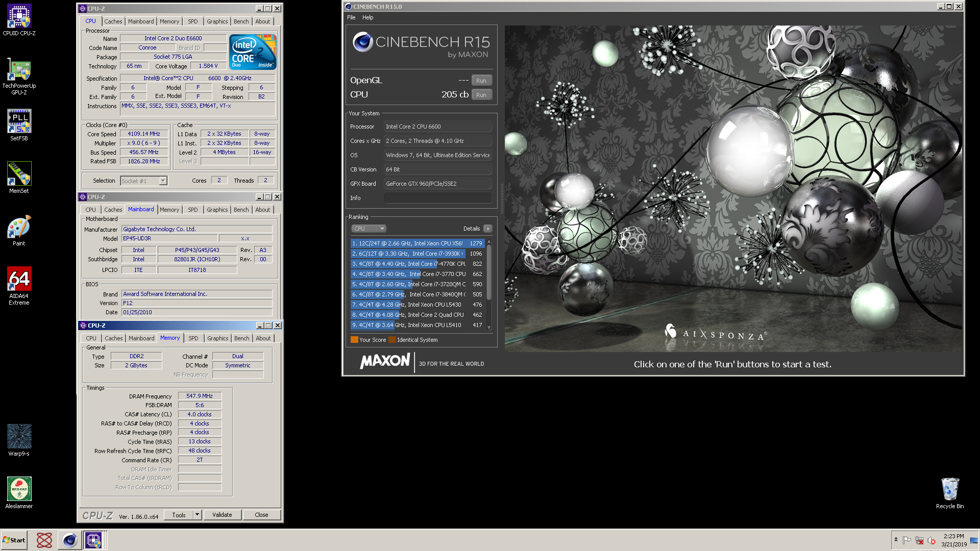Viewport: 980px width, 551px height.
Task: Click the brown Identical System swatch
Action: [392, 340]
